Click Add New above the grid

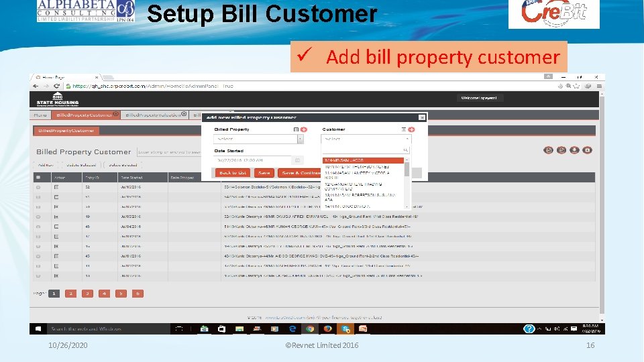tap(46, 165)
